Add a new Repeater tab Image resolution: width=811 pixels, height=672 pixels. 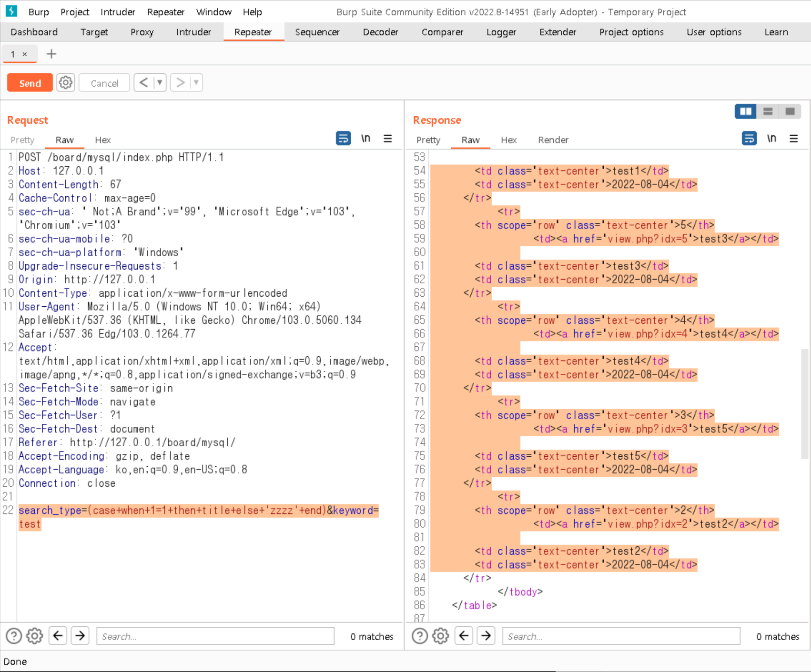pos(51,54)
